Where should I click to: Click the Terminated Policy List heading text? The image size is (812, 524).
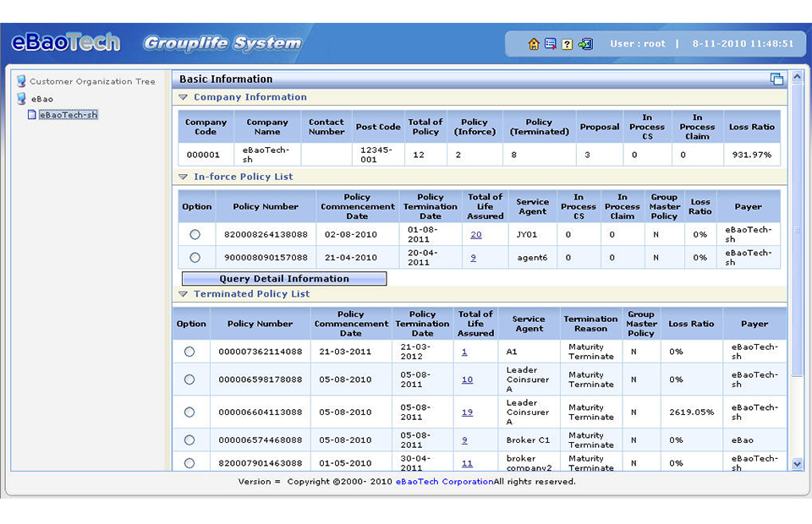point(252,294)
